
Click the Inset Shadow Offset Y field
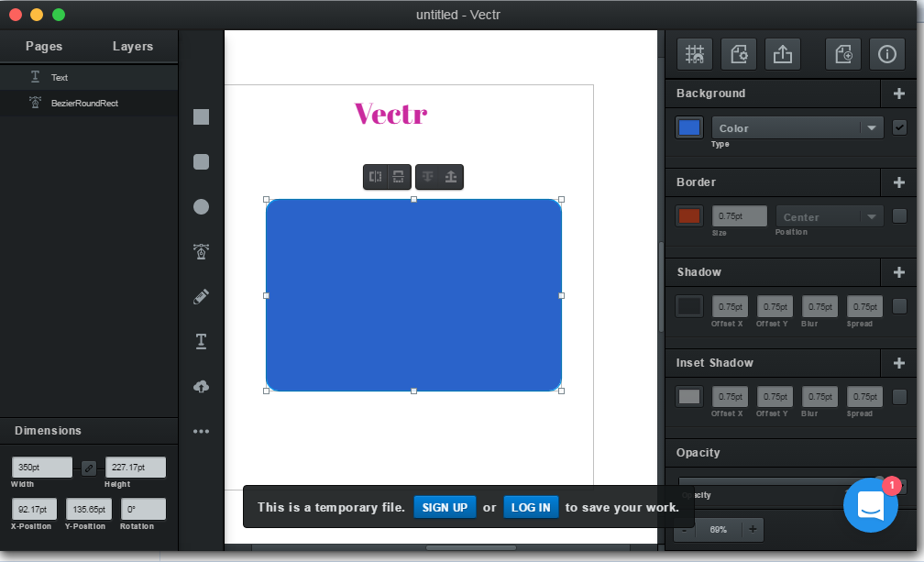tap(775, 397)
